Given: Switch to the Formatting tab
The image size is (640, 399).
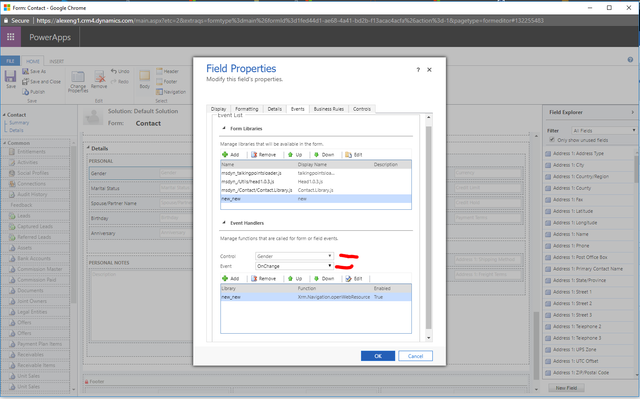Looking at the screenshot, I should click(x=247, y=109).
